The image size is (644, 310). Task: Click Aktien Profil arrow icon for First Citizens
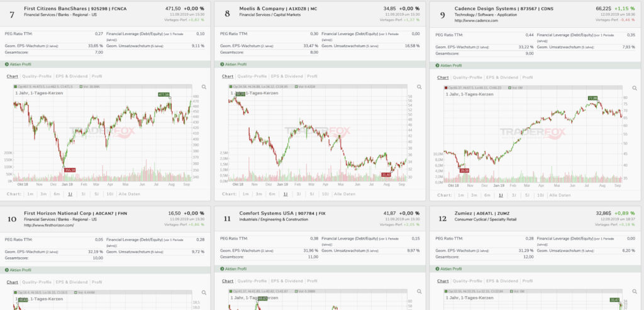(6, 65)
